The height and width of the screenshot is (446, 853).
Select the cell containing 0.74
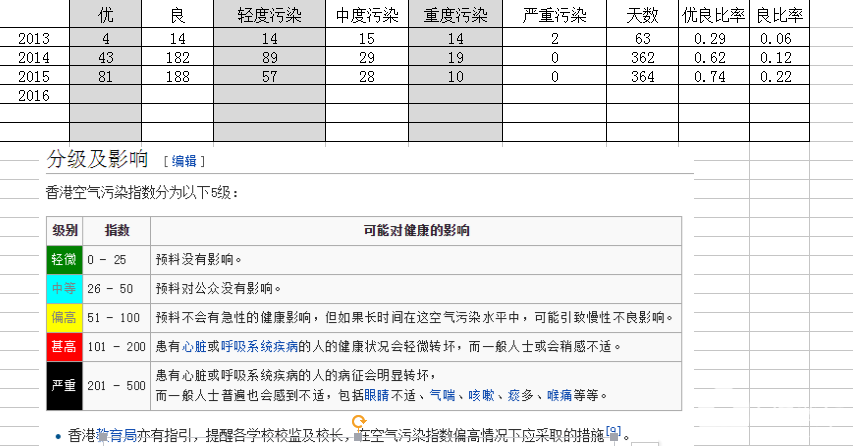(713, 76)
